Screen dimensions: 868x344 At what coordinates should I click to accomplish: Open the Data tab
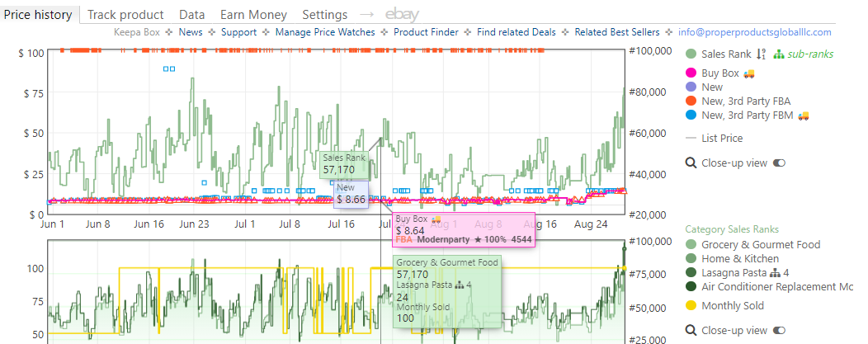(x=192, y=15)
